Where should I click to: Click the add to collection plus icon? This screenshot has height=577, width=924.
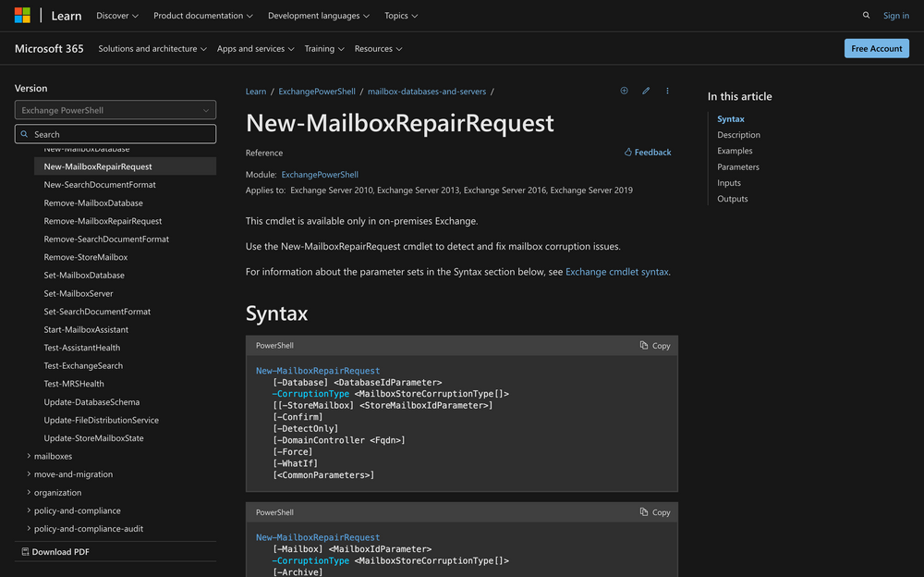[x=624, y=91]
